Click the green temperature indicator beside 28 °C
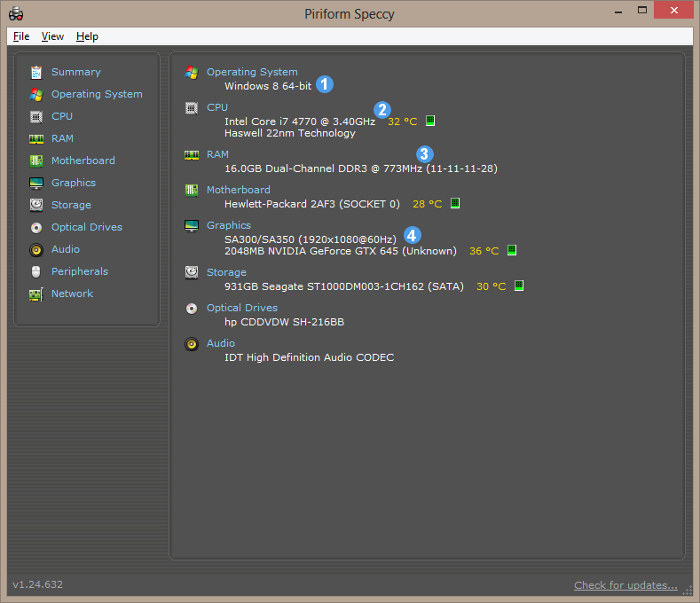Image resolution: width=700 pixels, height=603 pixels. point(455,203)
